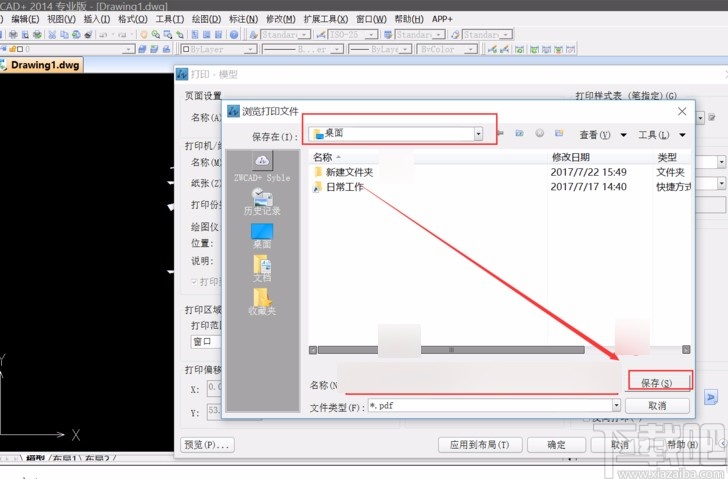
Task: Click the Print icon in main toolbar
Action: click(13, 35)
